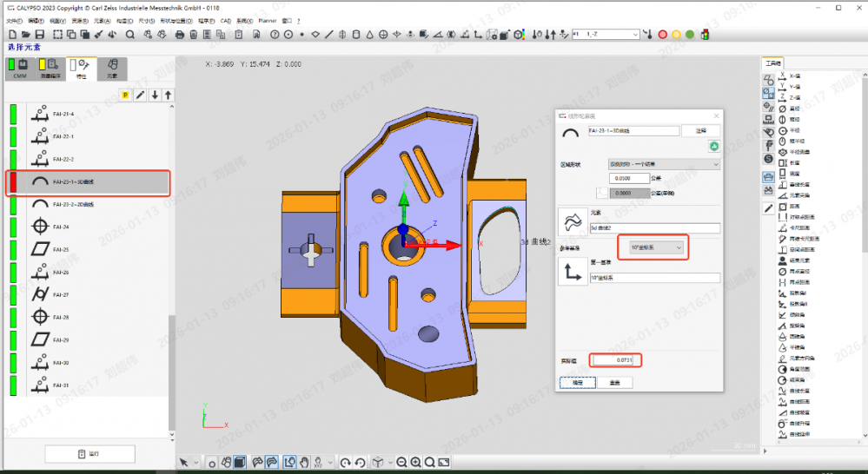Image resolution: width=868 pixels, height=474 pixels.
Task: Click the printer icon in top toolbar
Action: pos(180,35)
